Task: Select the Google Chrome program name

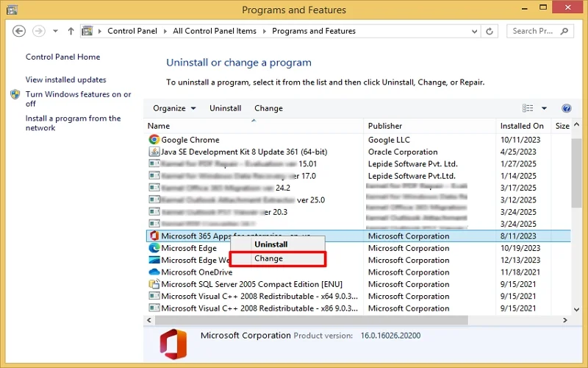Action: (190, 140)
